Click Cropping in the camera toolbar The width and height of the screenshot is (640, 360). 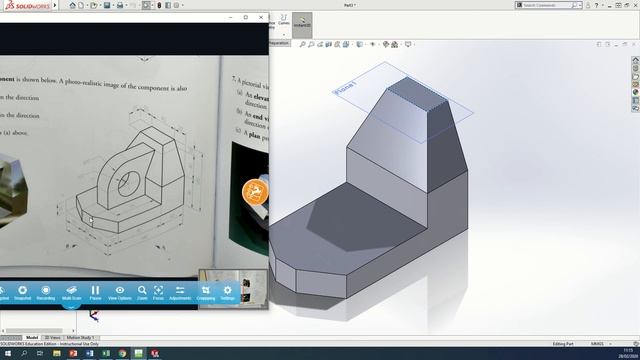point(206,293)
